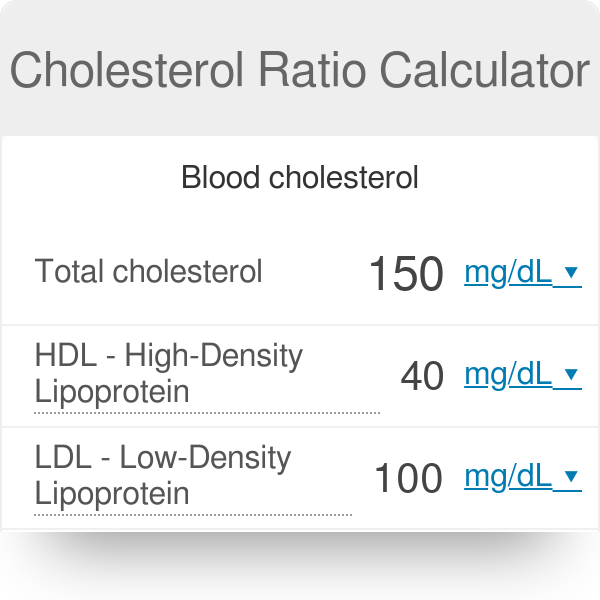Click the Total cholesterol label
This screenshot has height=600, width=600.
click(x=148, y=271)
